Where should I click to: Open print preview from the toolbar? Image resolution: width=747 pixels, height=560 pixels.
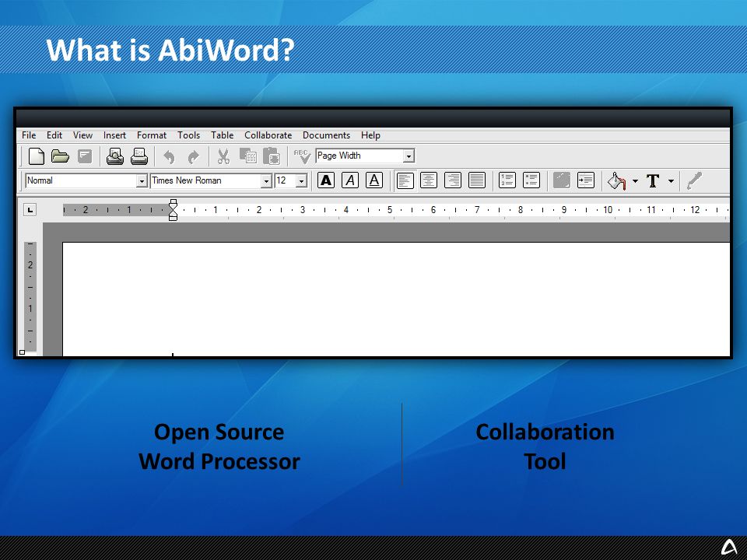click(x=115, y=156)
